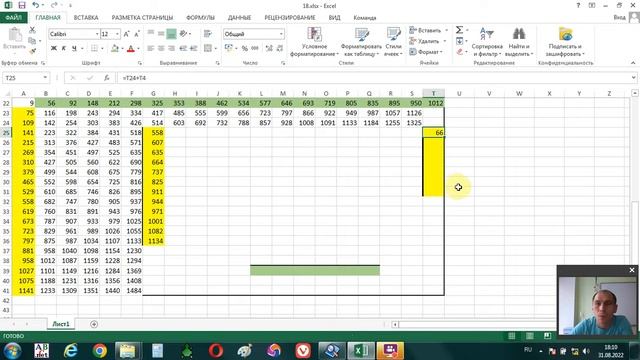Viewport: 640px width, 360px height.
Task: Toggle top vertical alignment
Action: (x=151, y=34)
